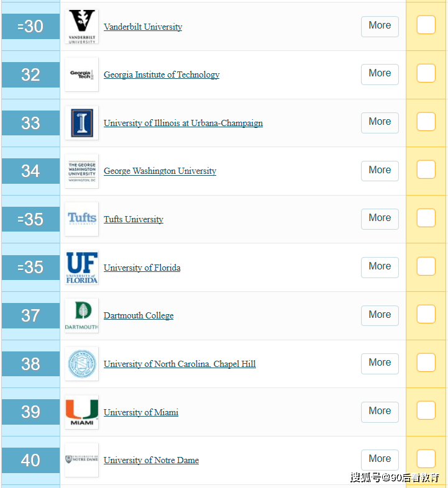This screenshot has height=488, width=448.
Task: Click the UNC Chapel Hill seal logo
Action: [81, 364]
